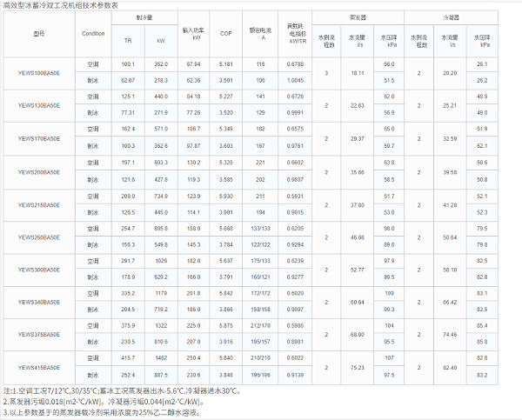Select model YEWS340BA50E
Screen dimensions: 522x420
[x=39, y=303]
